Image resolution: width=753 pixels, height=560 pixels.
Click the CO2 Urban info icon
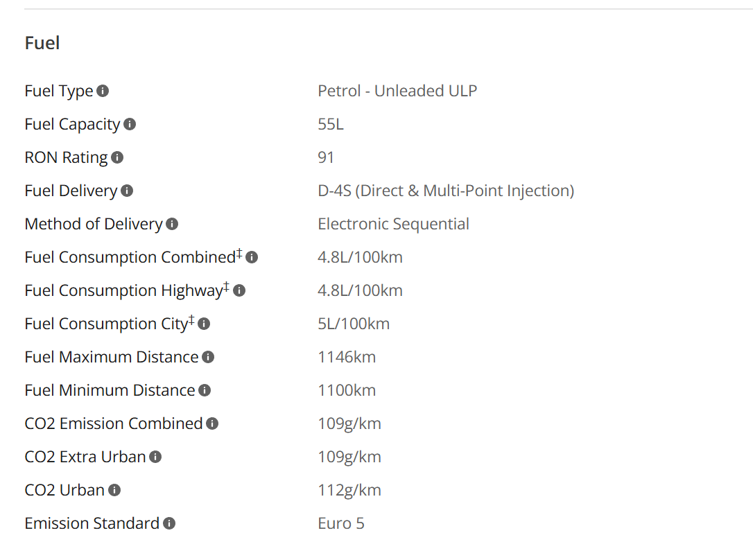click(x=114, y=490)
